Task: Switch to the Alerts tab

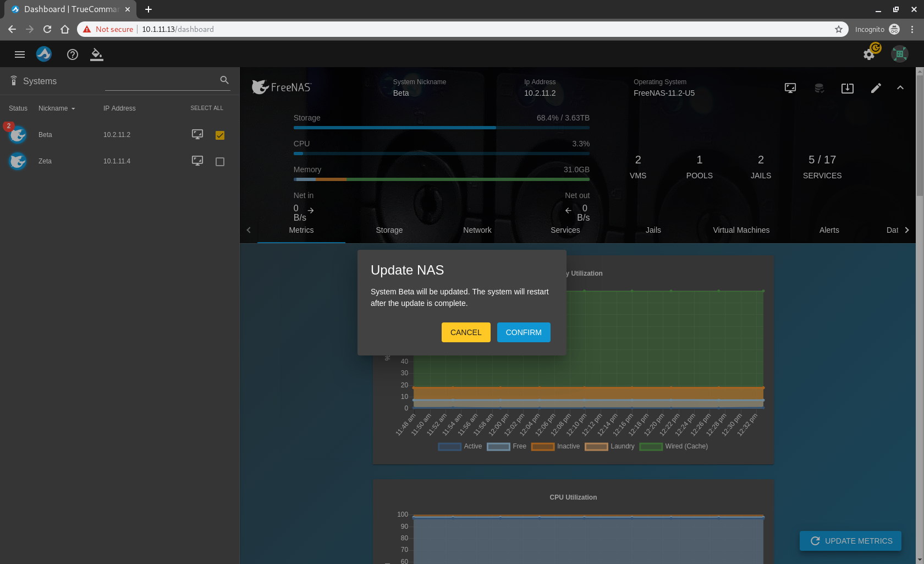Action: 829,230
